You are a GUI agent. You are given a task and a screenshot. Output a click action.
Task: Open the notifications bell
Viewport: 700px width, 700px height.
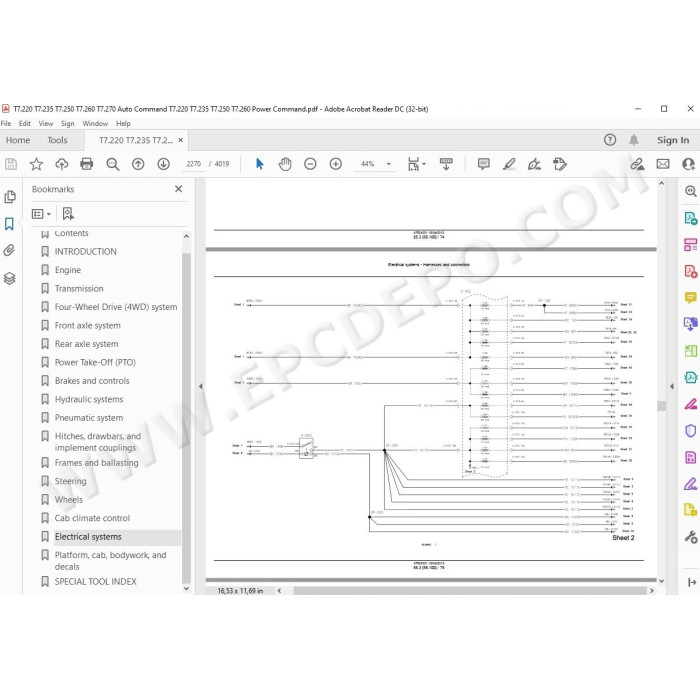633,140
